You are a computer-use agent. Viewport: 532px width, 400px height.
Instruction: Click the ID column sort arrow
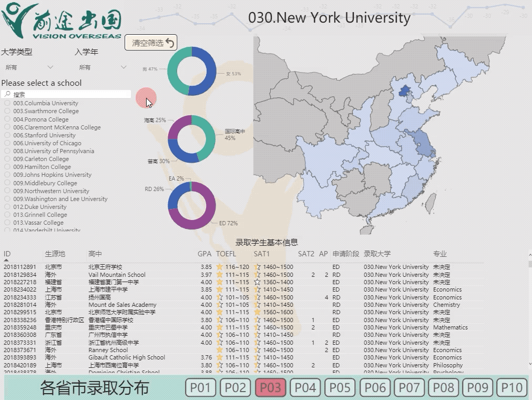[6, 260]
